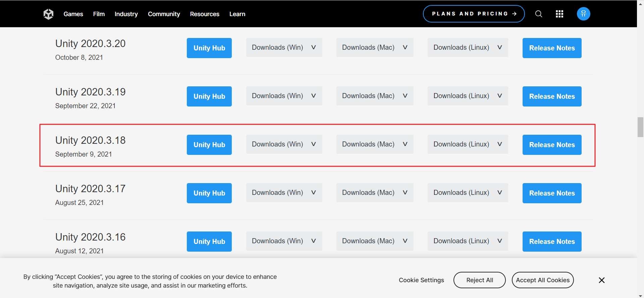Open Release Notes for Unity 2020.3.16
644x298 pixels.
pos(552,242)
